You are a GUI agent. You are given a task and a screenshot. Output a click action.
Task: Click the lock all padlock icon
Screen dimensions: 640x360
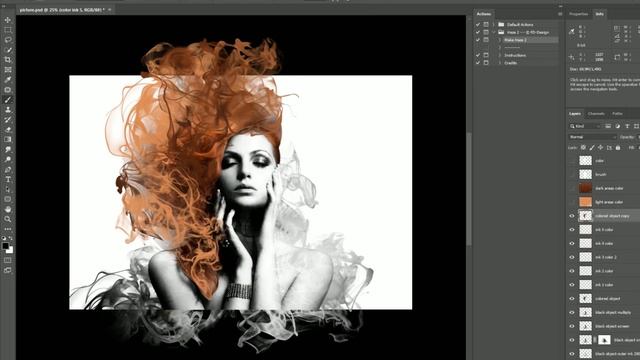[x=618, y=148]
